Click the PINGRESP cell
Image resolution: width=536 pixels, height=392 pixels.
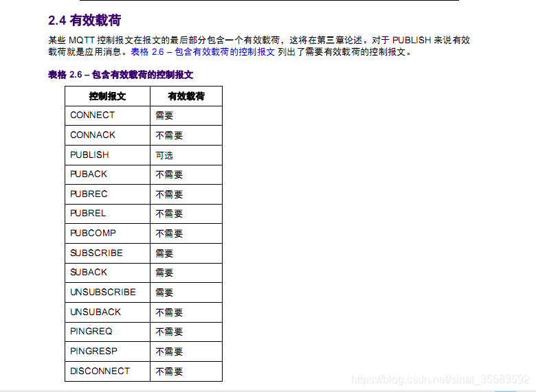107,351
